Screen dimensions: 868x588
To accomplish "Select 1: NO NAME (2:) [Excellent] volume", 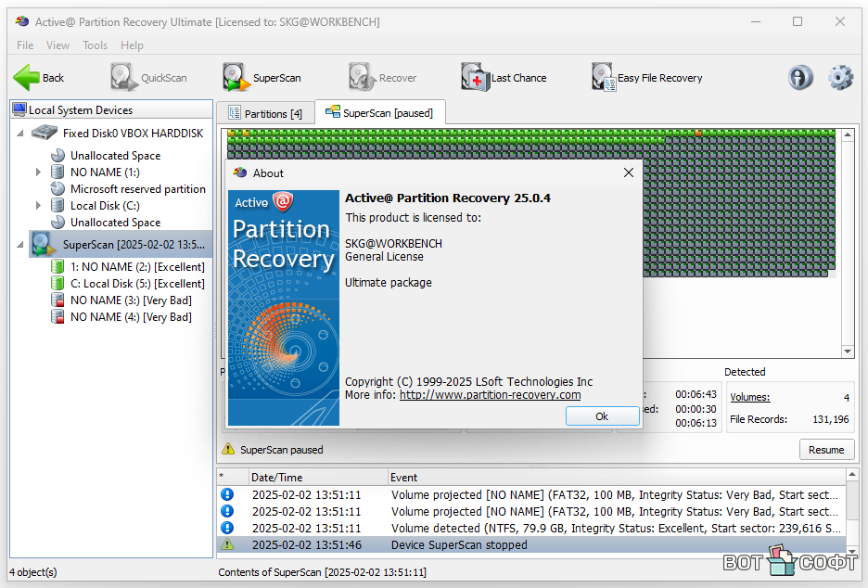I will click(137, 267).
